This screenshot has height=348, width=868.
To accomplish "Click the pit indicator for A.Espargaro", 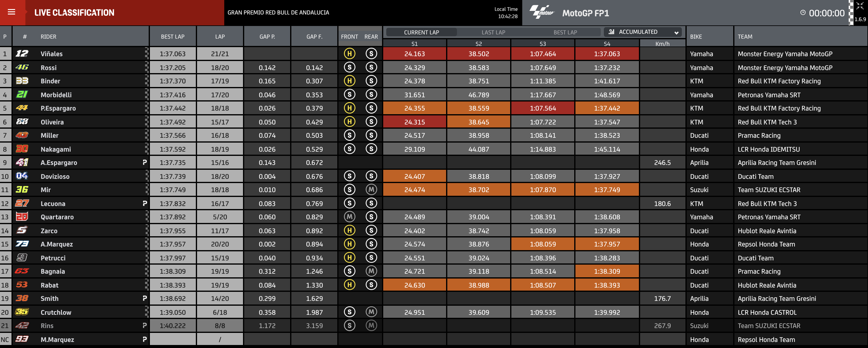I will point(144,163).
